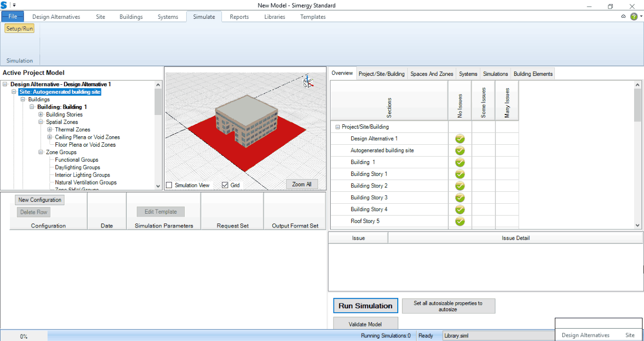Viewport: 644px width, 341px height.
Task: Click the green check for Building 1
Action: coord(460,162)
